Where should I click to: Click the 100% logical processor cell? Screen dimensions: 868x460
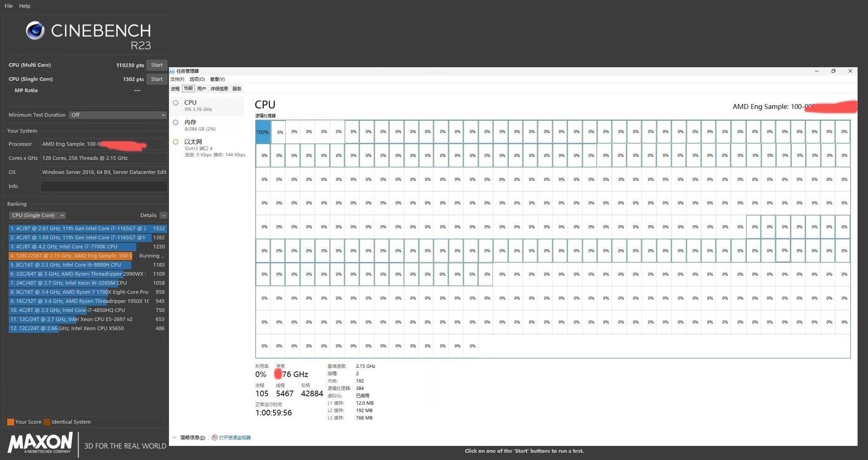[x=263, y=132]
